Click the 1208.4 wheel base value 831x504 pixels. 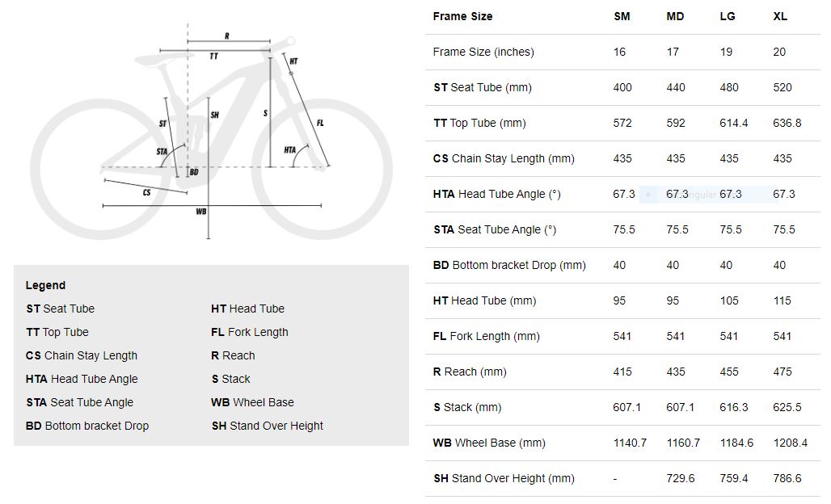click(x=791, y=443)
